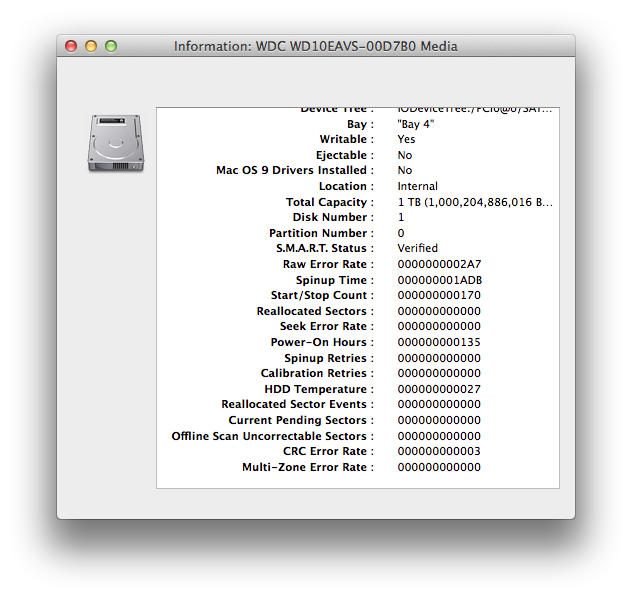
Task: Click the 'Disk Number :' label
Action: tap(333, 217)
